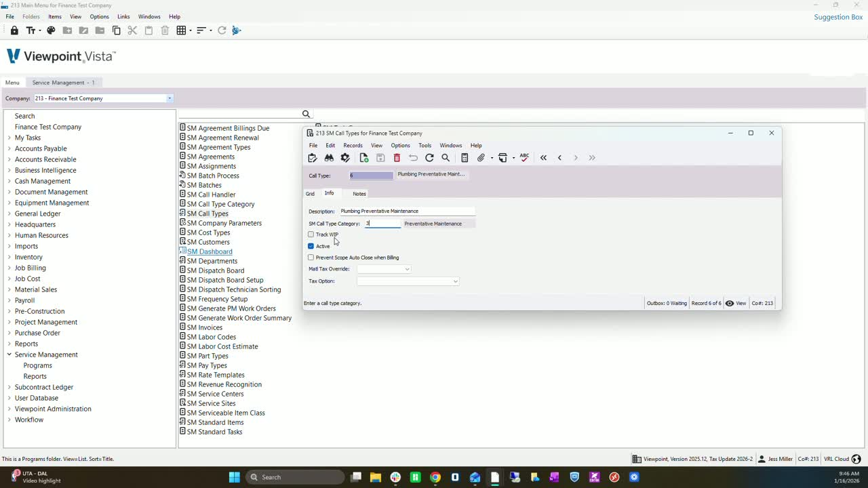Open the color palette theme icon

pos(50,30)
